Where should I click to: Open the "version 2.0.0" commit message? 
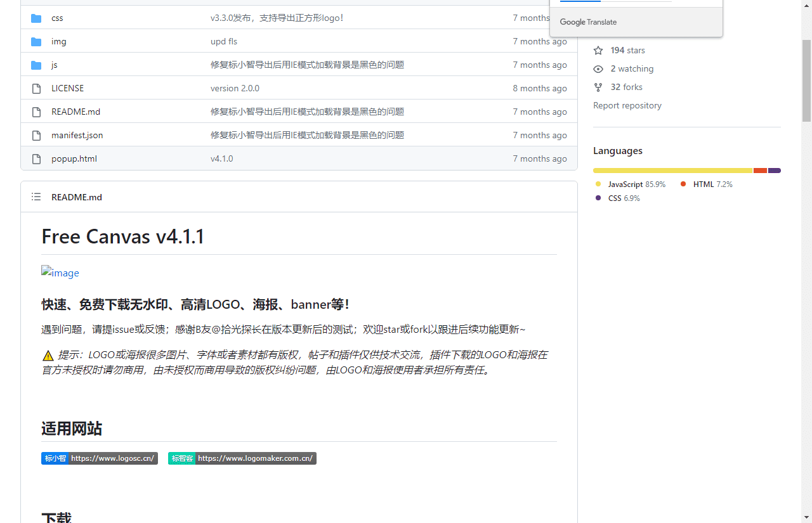[x=235, y=88]
